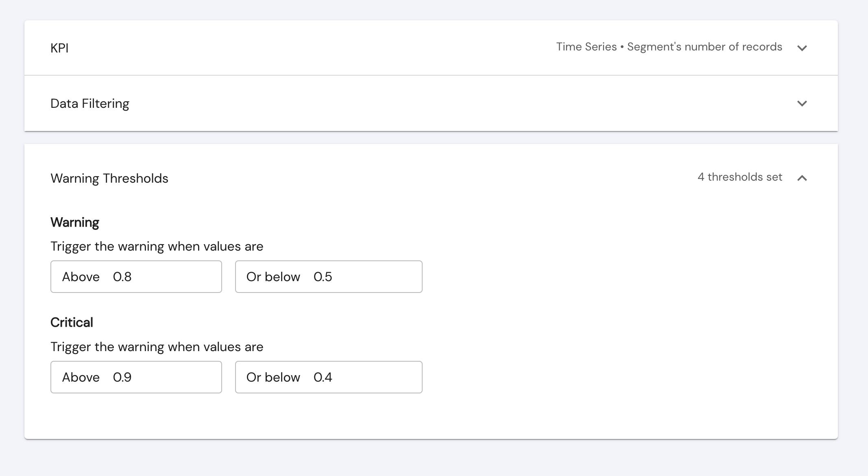This screenshot has width=868, height=476.
Task: Click the Time Series segment records summary
Action: (669, 47)
